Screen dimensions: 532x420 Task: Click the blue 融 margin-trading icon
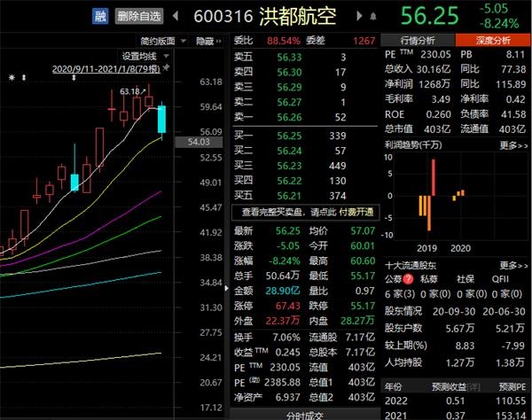coord(100,16)
